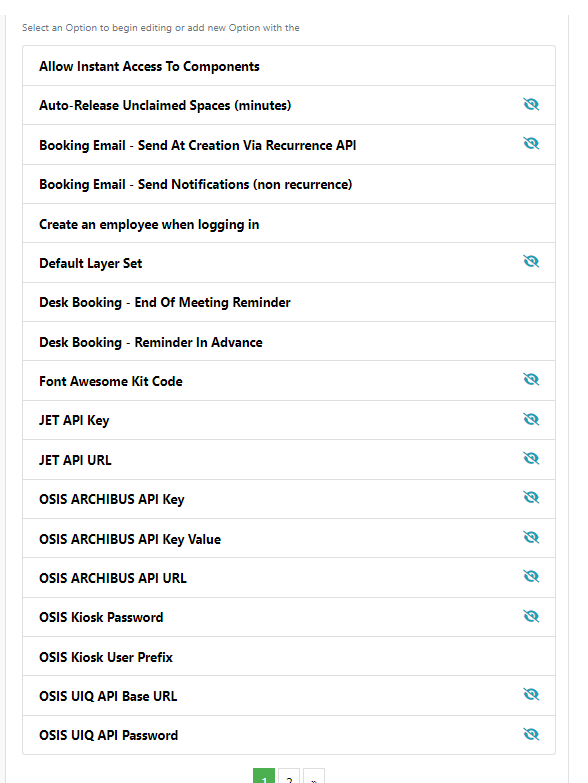The height and width of the screenshot is (783, 588).
Task: Click eye-slash icon next to OSIS ARCHIBUS API Key
Action: point(531,498)
